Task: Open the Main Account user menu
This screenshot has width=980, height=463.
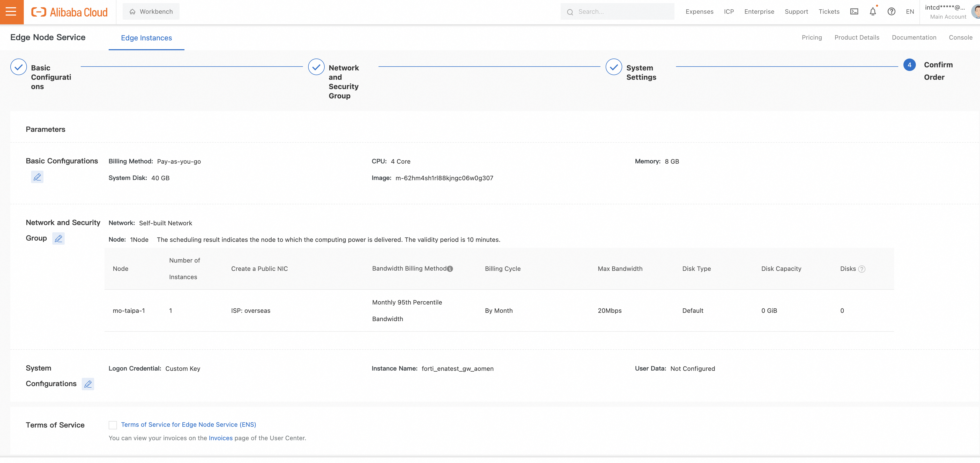Action: click(950, 12)
